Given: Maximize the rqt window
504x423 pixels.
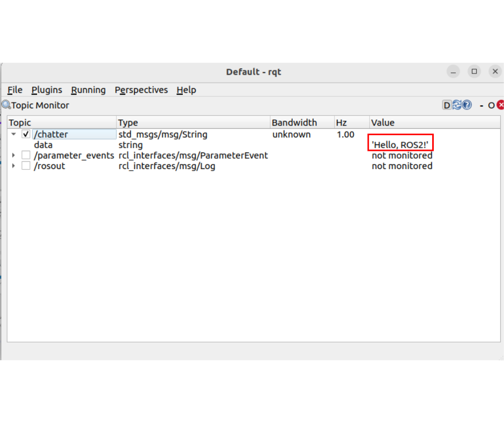Looking at the screenshot, I should 474,71.
